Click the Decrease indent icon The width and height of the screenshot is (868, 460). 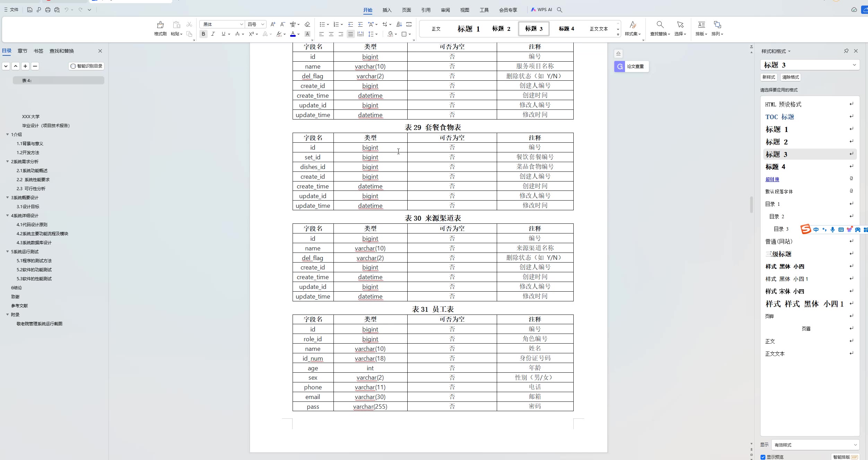pos(350,24)
